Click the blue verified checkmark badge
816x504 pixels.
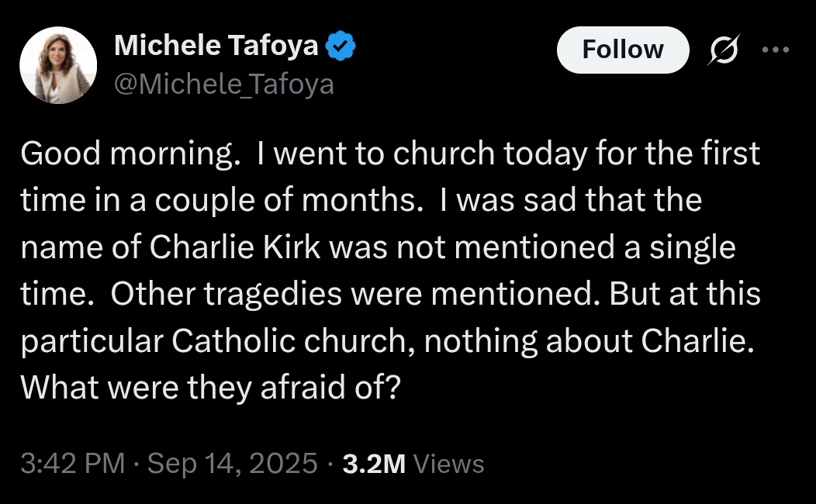(341, 48)
